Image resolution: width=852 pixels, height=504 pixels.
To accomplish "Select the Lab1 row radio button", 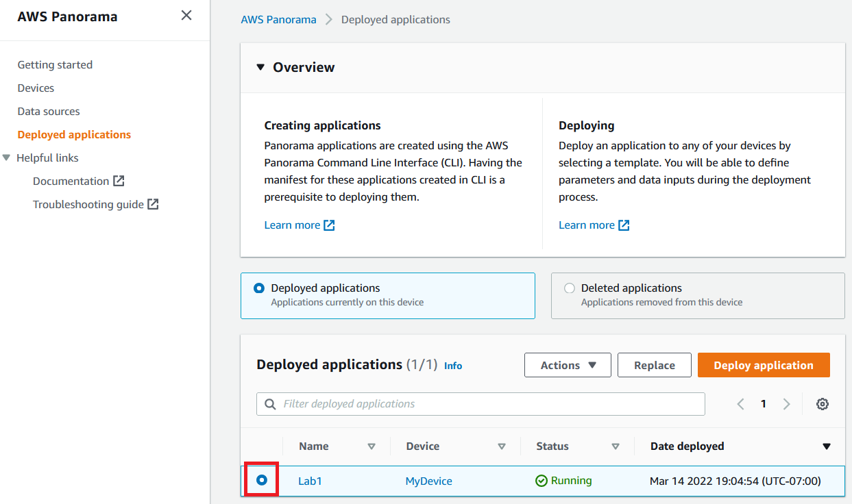I will click(x=261, y=480).
